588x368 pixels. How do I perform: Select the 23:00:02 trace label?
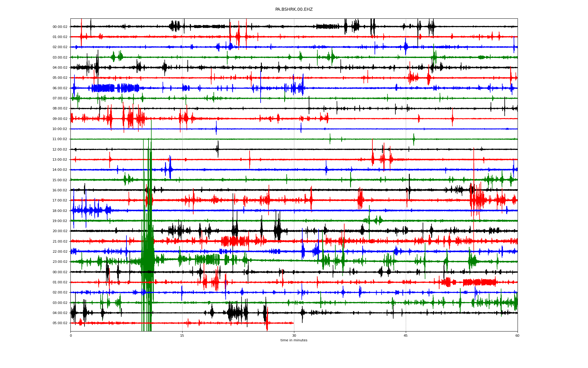coord(60,262)
